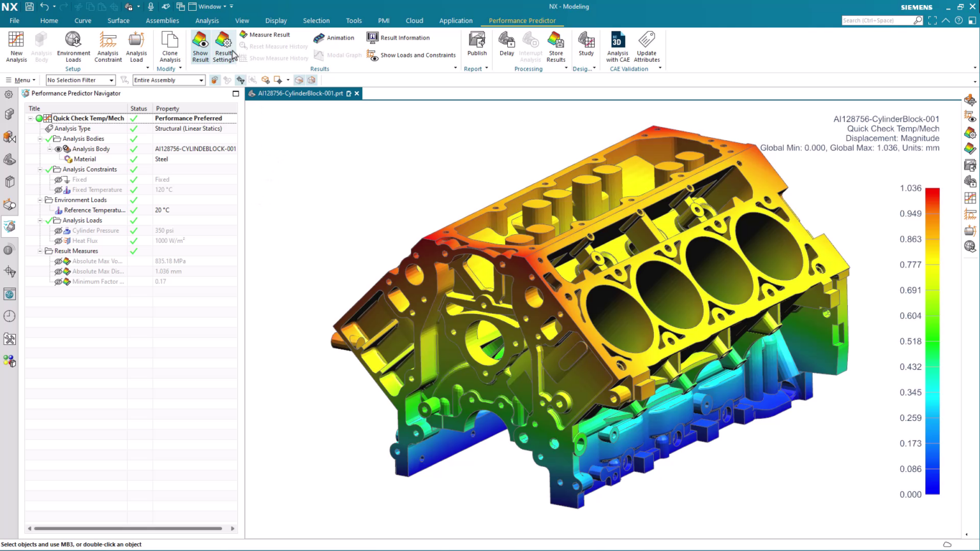
Task: Toggle full screen mode icon
Action: click(932, 20)
